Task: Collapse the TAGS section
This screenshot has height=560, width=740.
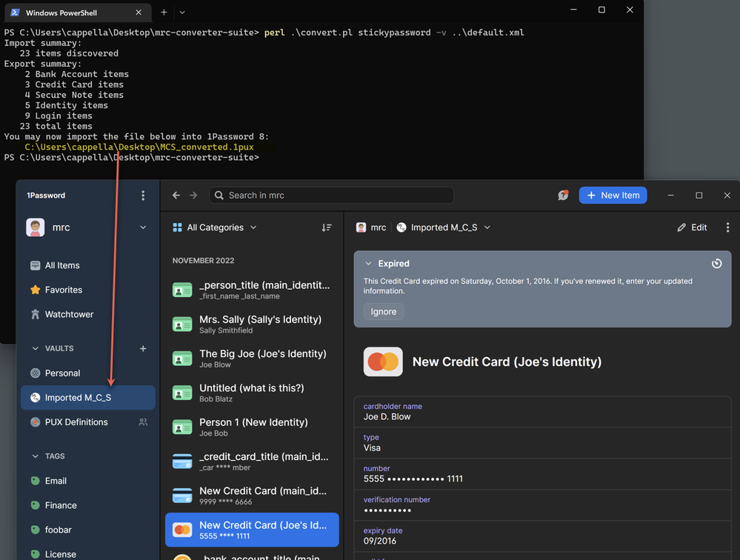Action: [35, 456]
